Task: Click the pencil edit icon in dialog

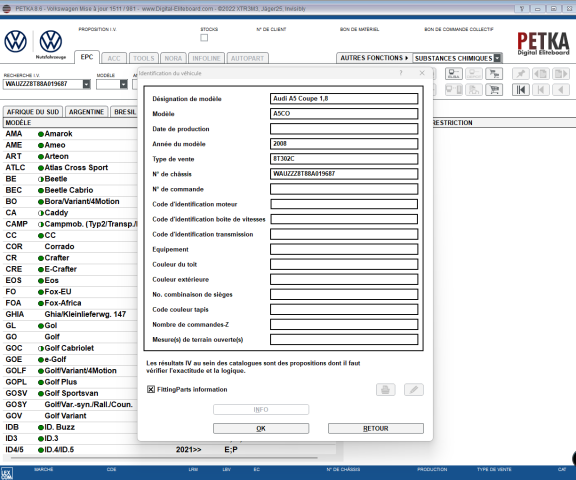Action: tap(414, 390)
